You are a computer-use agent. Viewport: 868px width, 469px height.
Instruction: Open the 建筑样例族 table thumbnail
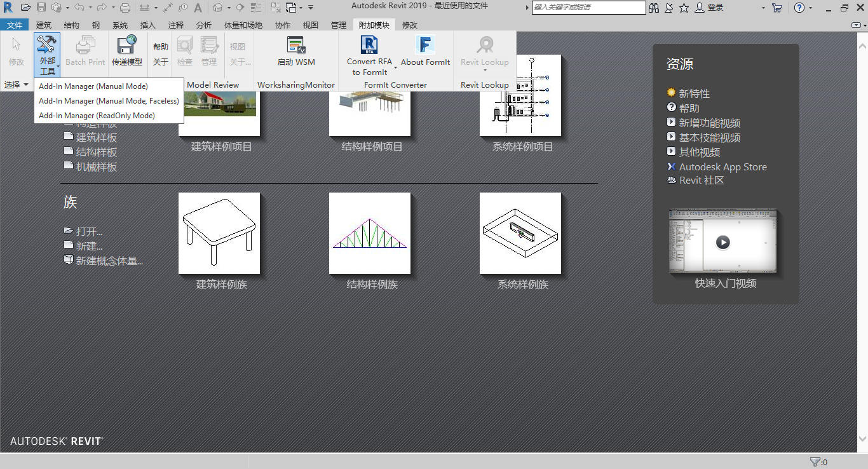(x=219, y=233)
